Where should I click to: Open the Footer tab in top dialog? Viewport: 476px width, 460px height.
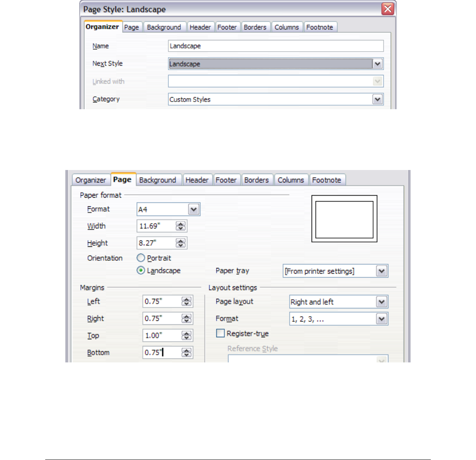[227, 27]
